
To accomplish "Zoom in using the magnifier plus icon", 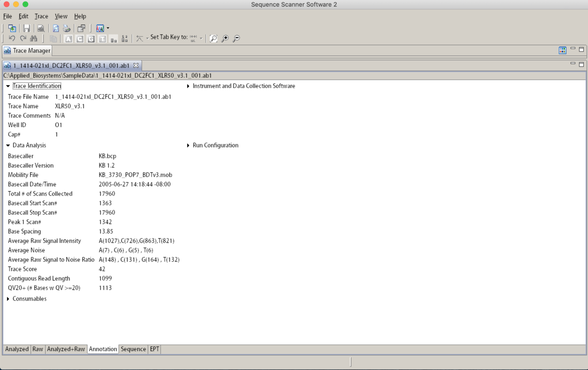I will click(225, 38).
